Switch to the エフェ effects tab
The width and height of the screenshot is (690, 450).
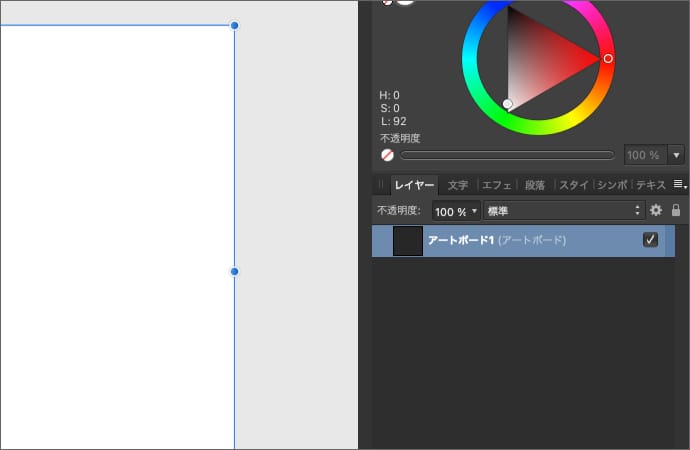tap(497, 185)
